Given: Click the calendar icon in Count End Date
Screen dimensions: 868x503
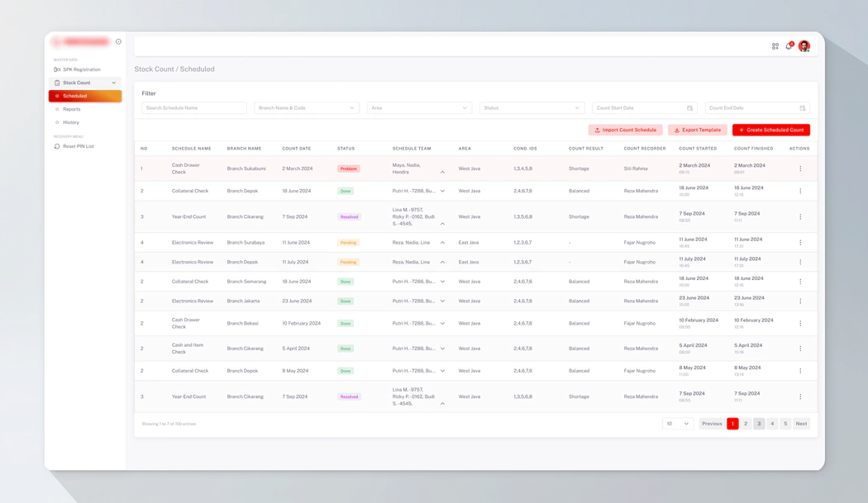Looking at the screenshot, I should point(803,108).
